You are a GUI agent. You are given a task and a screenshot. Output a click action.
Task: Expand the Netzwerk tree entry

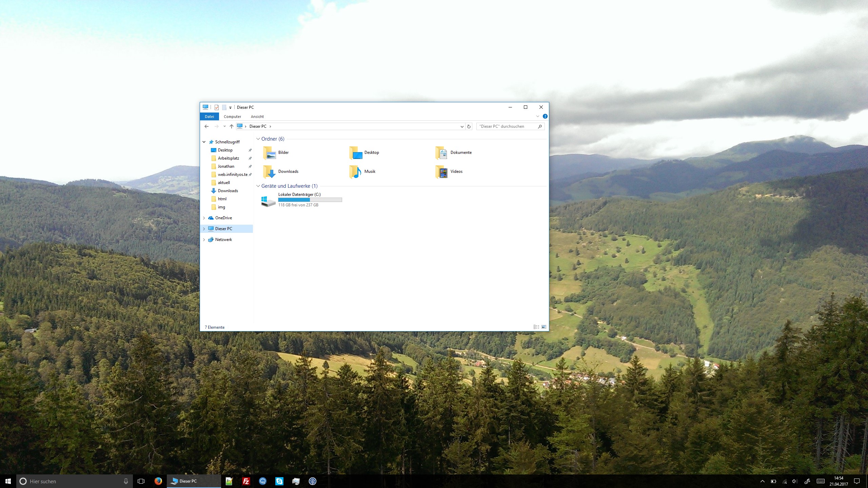[204, 239]
